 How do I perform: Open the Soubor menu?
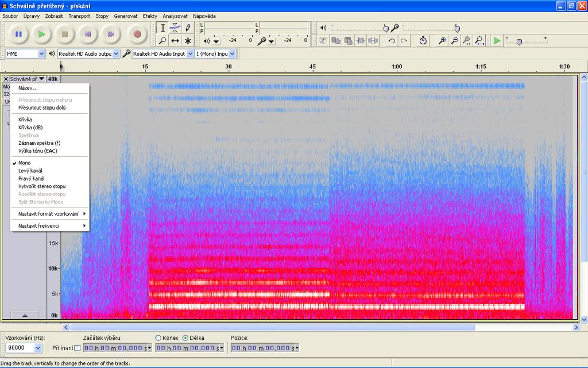(10, 16)
